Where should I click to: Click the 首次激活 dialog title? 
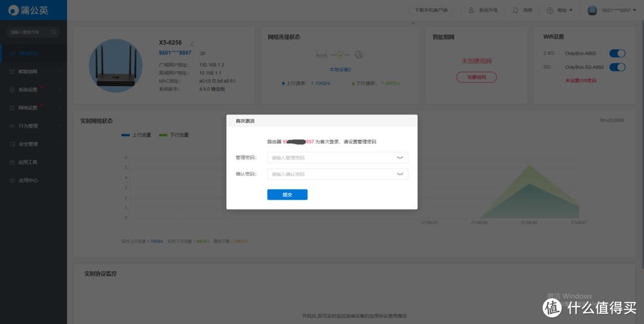coord(245,121)
